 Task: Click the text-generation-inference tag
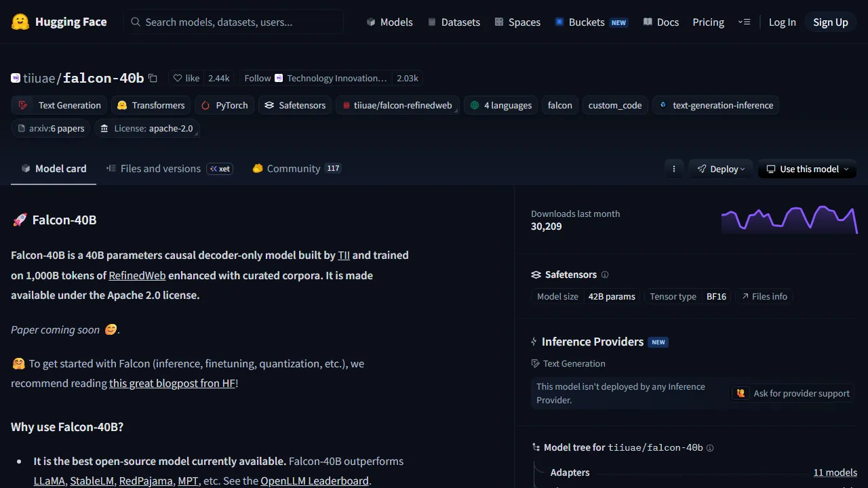(x=716, y=105)
